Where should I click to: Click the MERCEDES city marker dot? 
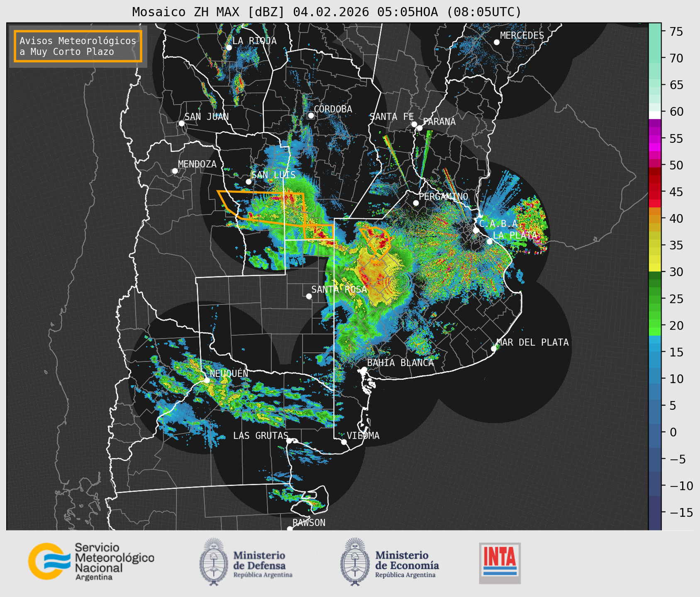point(496,42)
